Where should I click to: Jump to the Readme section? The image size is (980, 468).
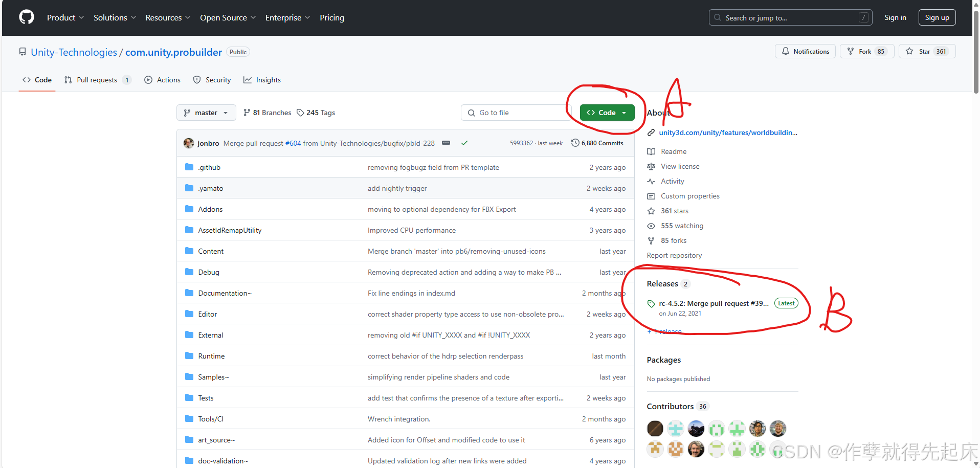(674, 151)
